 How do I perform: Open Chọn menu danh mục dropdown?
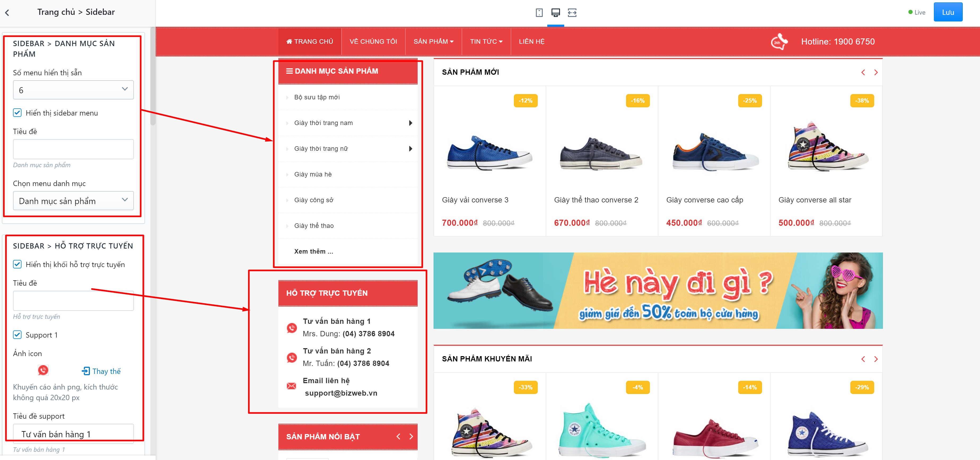(73, 201)
